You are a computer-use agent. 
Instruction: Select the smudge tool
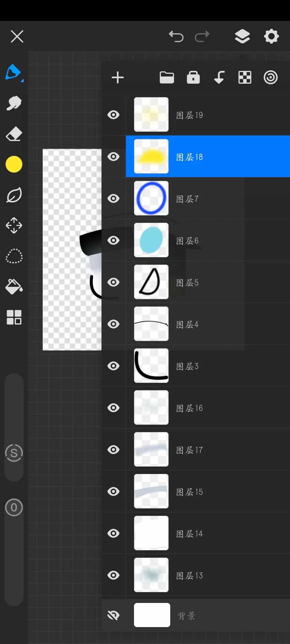14,103
